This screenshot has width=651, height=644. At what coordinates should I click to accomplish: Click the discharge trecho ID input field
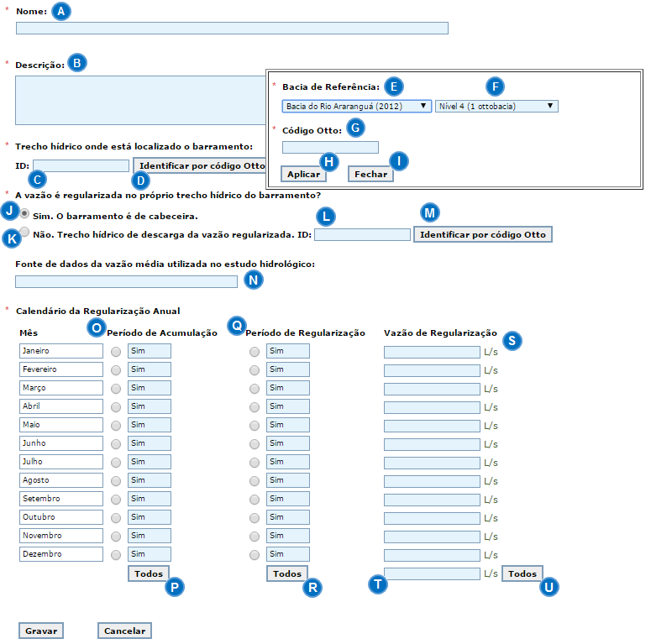pyautogui.click(x=362, y=235)
